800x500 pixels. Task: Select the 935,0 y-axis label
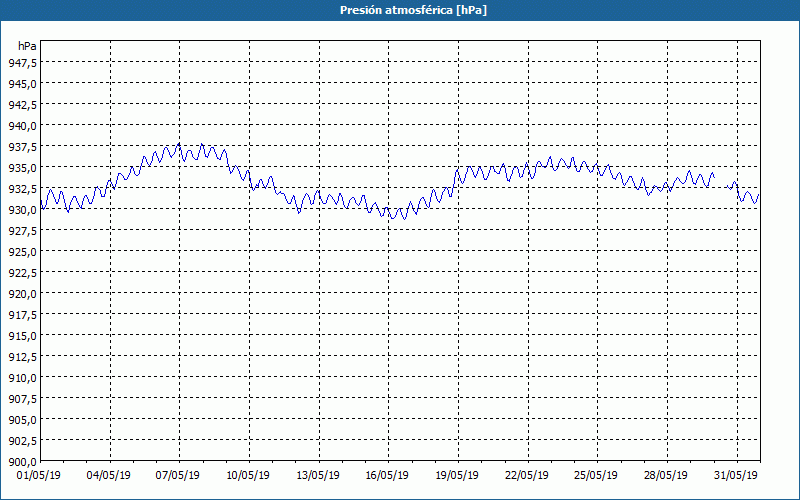[23, 167]
